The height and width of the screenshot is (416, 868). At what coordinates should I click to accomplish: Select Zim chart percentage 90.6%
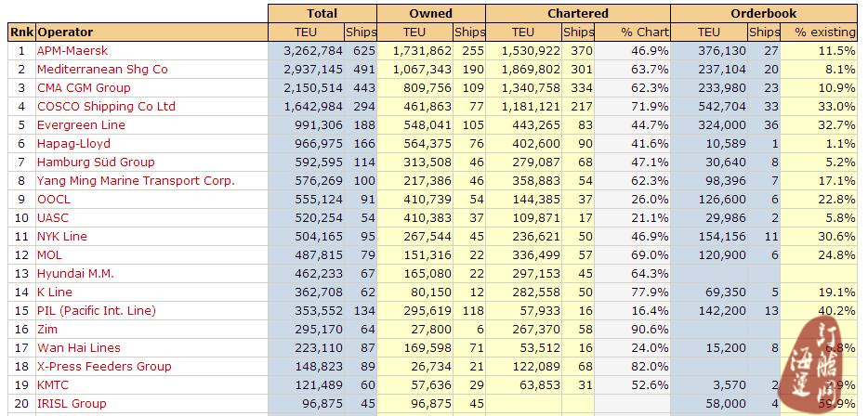click(650, 329)
